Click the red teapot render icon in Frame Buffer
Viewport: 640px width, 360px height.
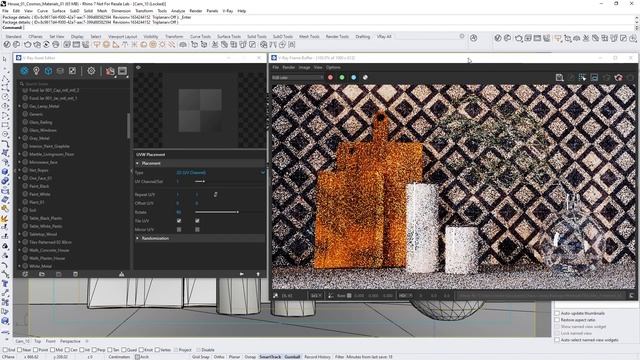[x=619, y=77]
